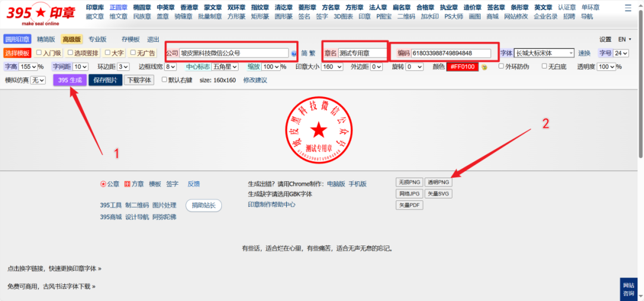Open 椭圆章 in the top navigation
This screenshot has height=301, width=644.
click(142, 7)
